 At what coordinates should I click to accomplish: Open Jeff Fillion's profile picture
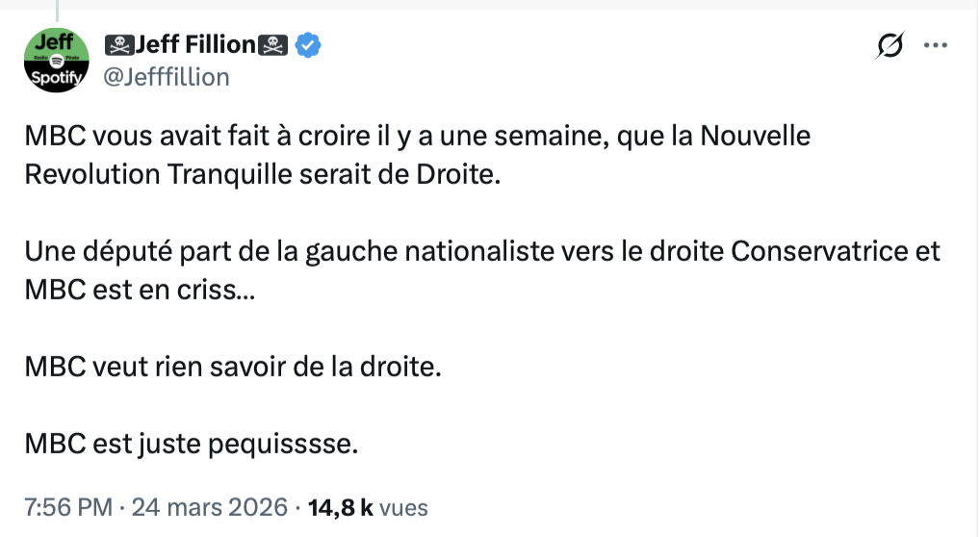56,60
